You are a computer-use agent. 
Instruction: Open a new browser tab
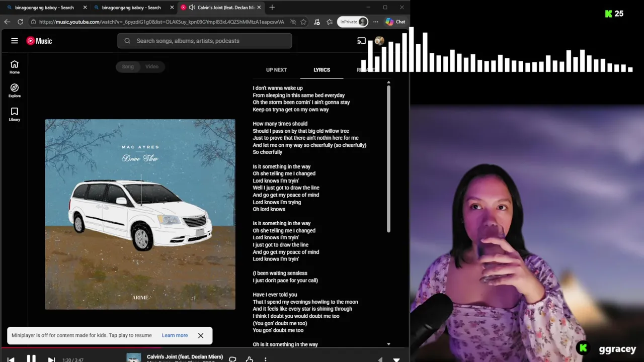point(272,8)
